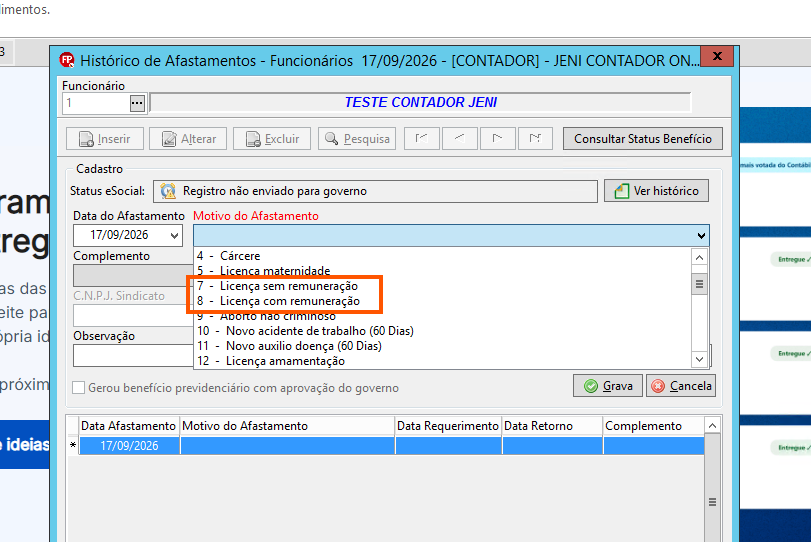The image size is (811, 542).
Task: Select 12 - Licença amamentação
Action: click(x=443, y=360)
